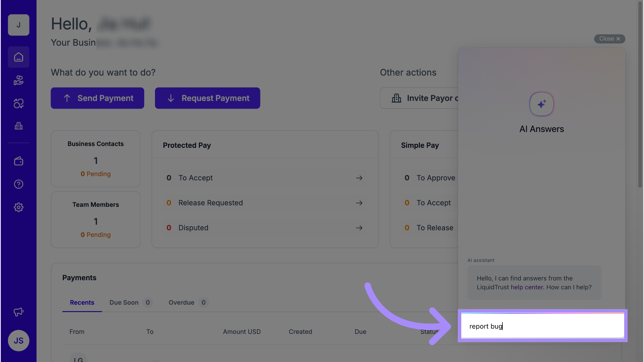644x362 pixels.
Task: Open the JS user profile avatar
Action: coord(18,341)
